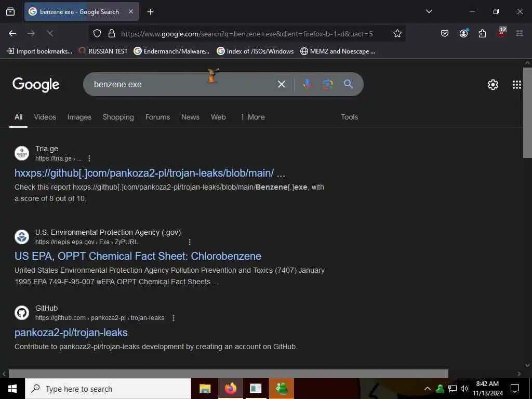The image size is (532, 399).
Task: Open Google Lens image search
Action: tap(327, 84)
